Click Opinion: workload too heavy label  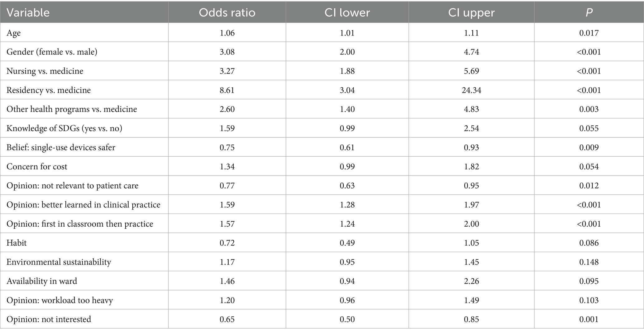pos(60,300)
